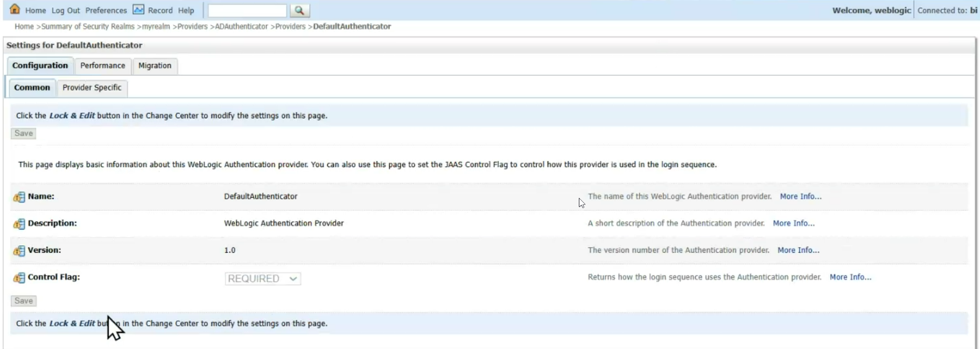Click the attribute icon beside Name

pyautogui.click(x=19, y=197)
